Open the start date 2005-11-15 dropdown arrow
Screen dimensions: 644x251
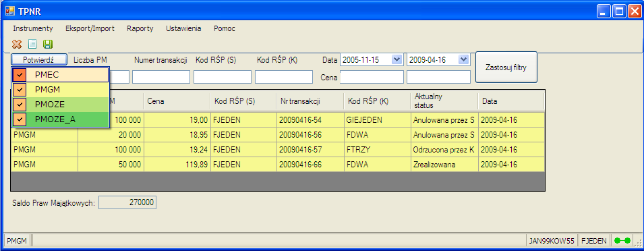tap(397, 59)
